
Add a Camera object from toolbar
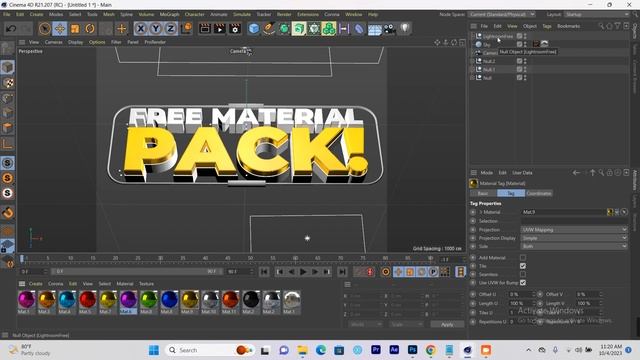[389, 29]
